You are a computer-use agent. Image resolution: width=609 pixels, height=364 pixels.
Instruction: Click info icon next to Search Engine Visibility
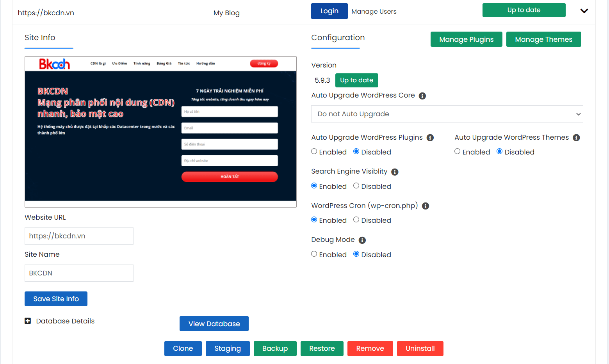tap(395, 172)
